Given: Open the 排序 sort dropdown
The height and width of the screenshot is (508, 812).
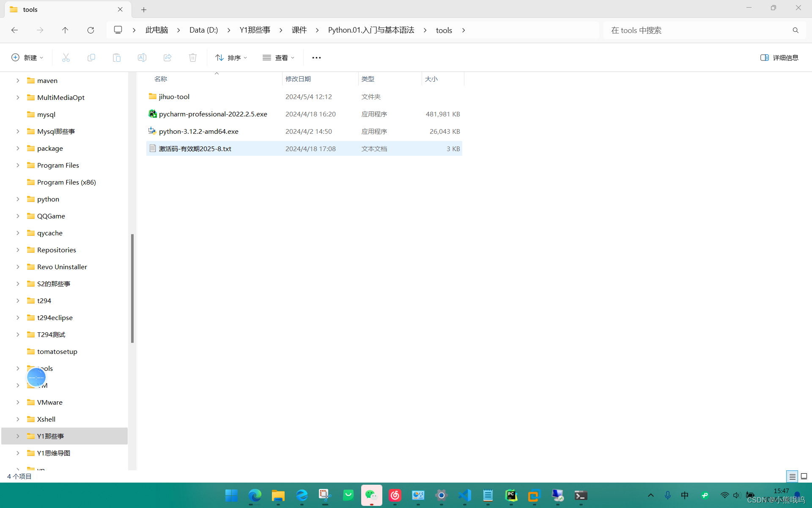Looking at the screenshot, I should pos(231,58).
